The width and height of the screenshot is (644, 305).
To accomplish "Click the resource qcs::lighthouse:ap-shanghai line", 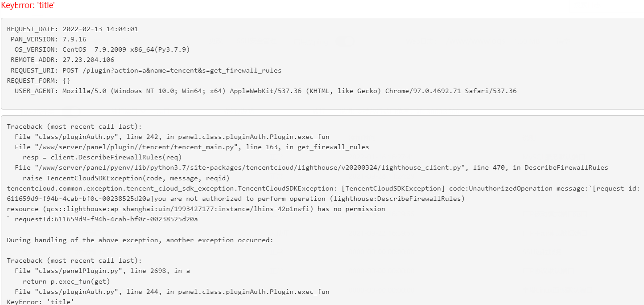I will tap(196, 209).
